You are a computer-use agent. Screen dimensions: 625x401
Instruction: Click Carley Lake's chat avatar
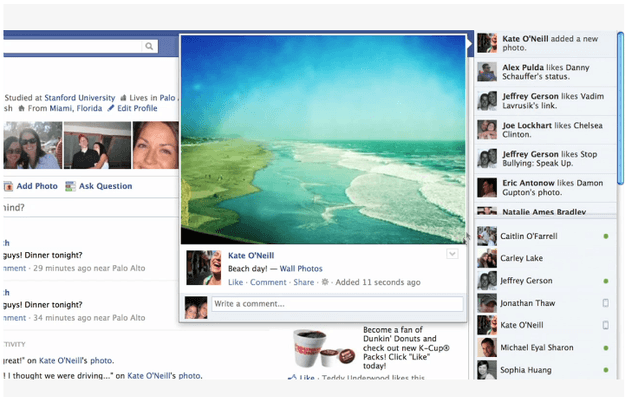(487, 258)
